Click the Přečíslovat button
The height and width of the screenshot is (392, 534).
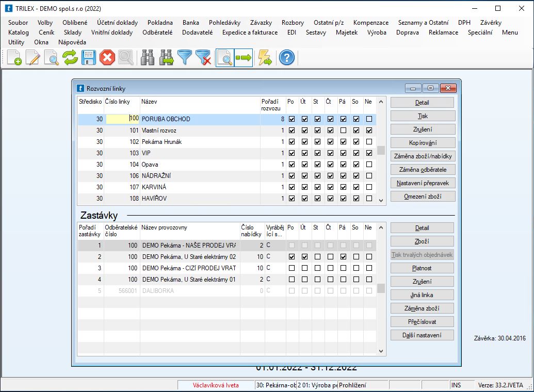pyautogui.click(x=422, y=322)
